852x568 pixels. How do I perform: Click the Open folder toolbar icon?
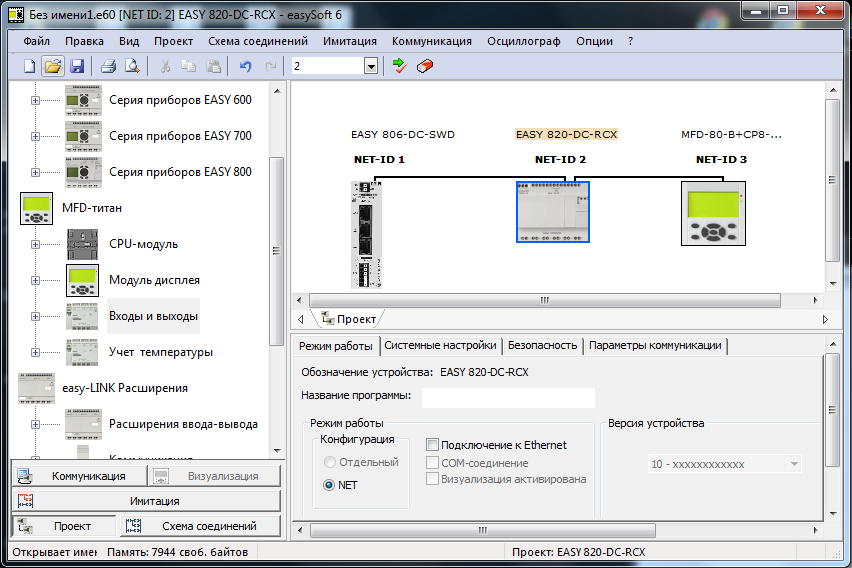53,66
